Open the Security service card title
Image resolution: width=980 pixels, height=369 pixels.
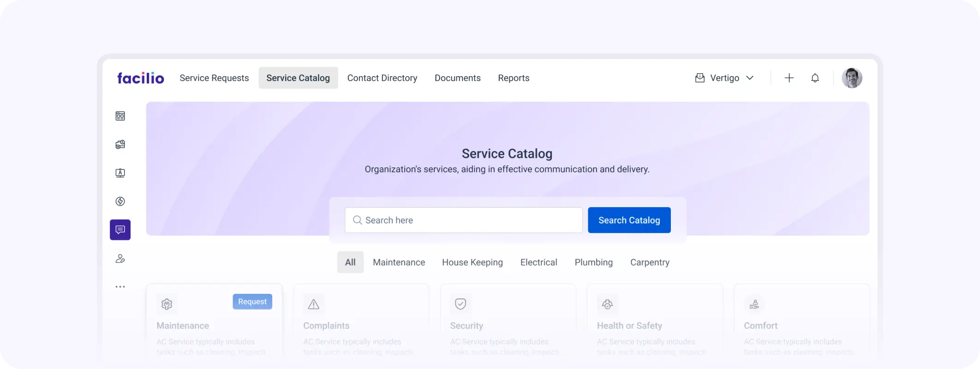(466, 326)
